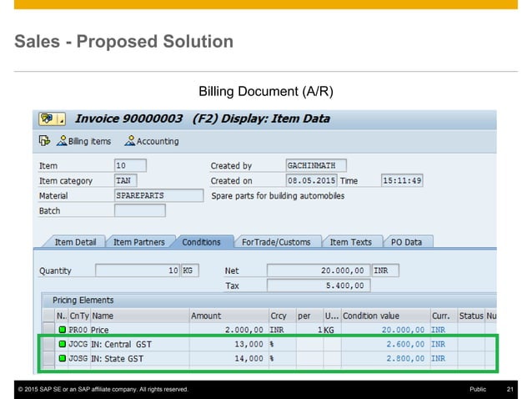The height and width of the screenshot is (399, 532).
Task: Click the Crcy column header
Action: pyautogui.click(x=283, y=316)
